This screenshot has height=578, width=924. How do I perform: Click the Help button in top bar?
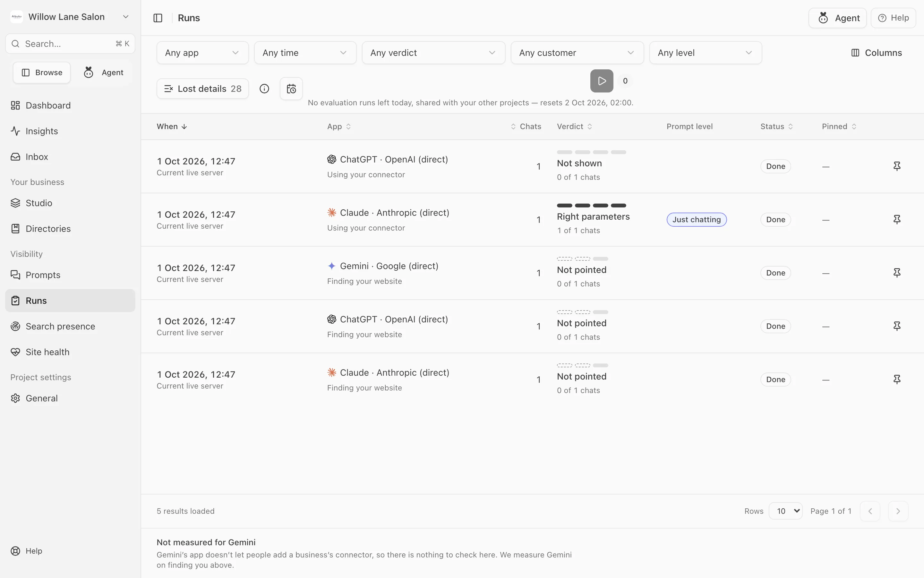click(893, 18)
